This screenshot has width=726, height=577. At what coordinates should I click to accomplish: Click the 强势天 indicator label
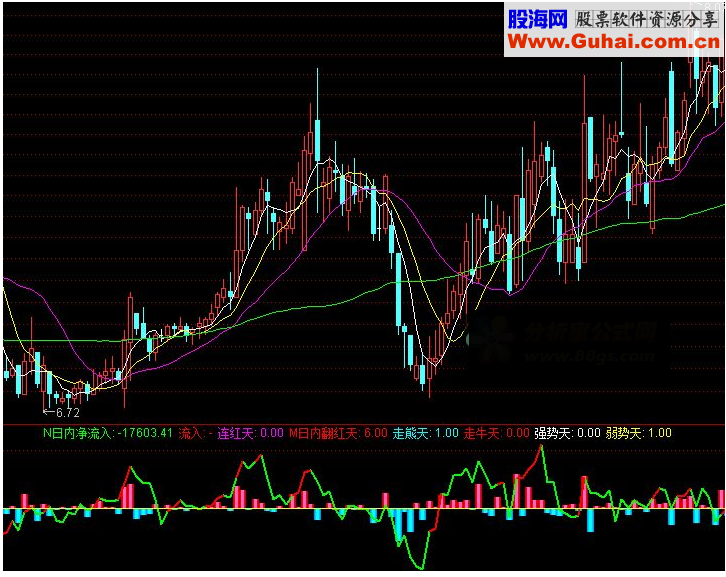point(554,433)
